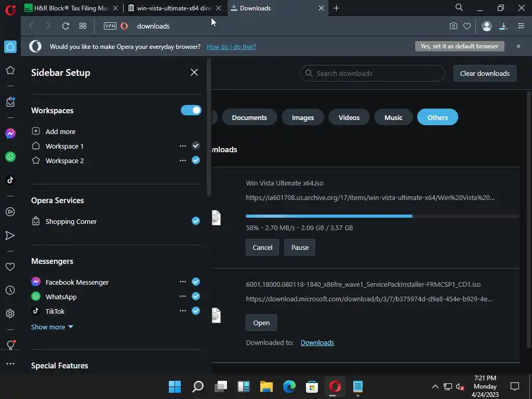Set Opera as default browser
Image resolution: width=532 pixels, height=399 pixels.
tap(460, 46)
